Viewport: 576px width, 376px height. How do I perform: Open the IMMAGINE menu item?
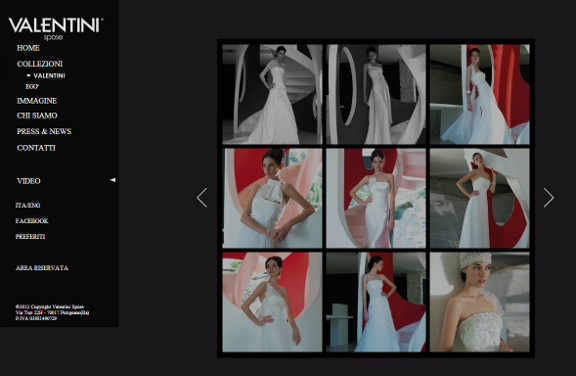(37, 101)
